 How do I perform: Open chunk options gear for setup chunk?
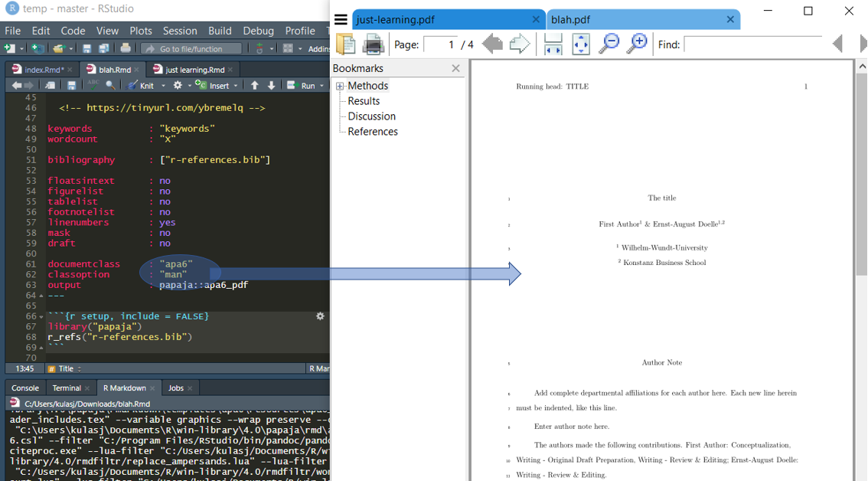[x=320, y=316]
